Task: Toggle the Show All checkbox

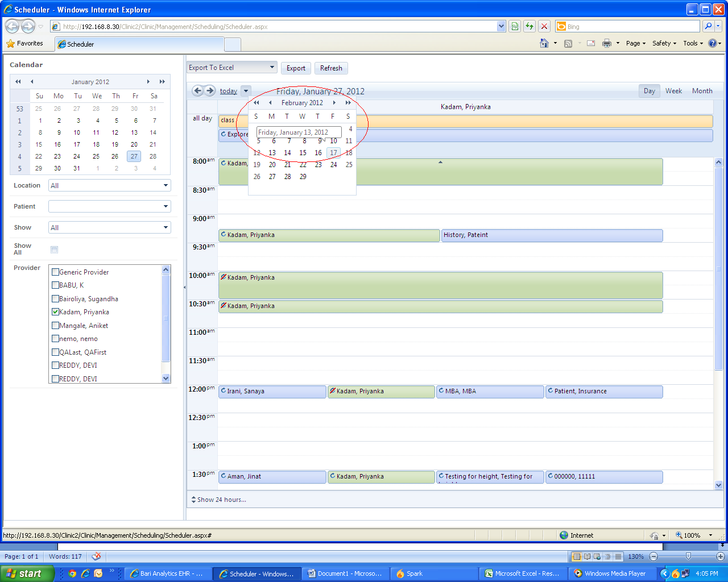Action: pyautogui.click(x=55, y=250)
